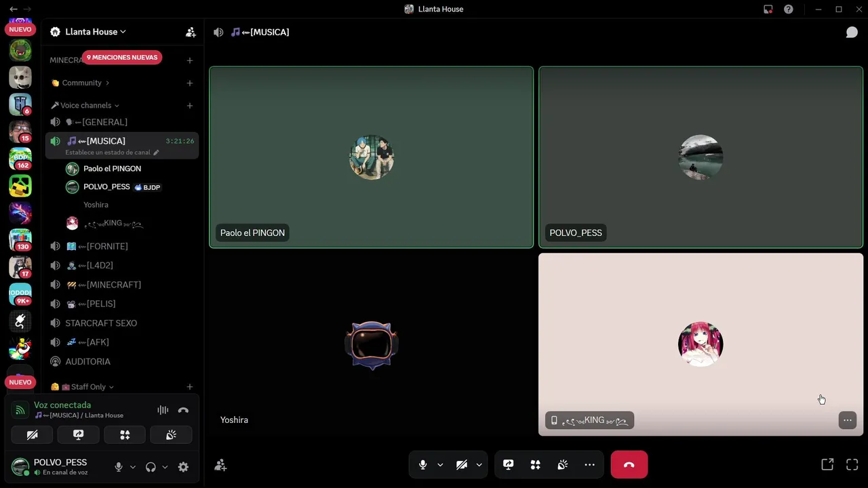The height and width of the screenshot is (488, 868).
Task: Open user settings gear
Action: click(183, 467)
